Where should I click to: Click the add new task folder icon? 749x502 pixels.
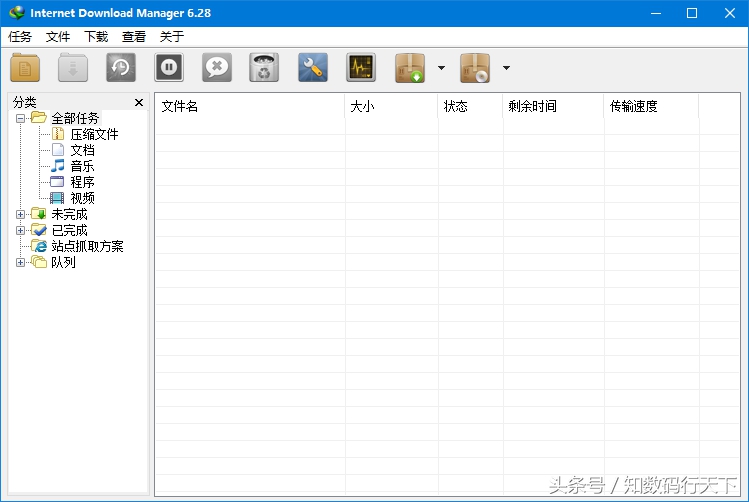pyautogui.click(x=25, y=67)
